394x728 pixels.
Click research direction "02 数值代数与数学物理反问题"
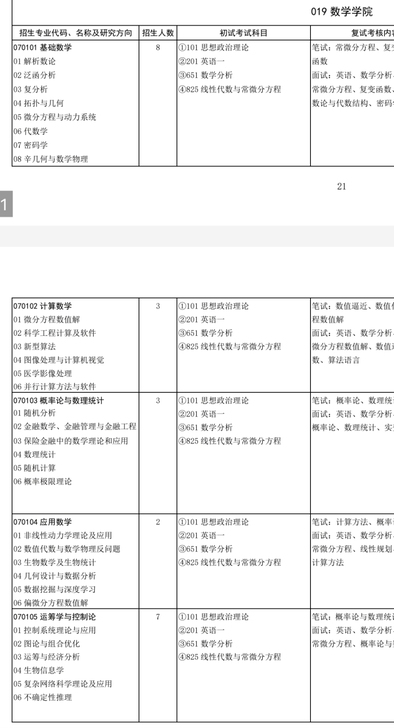67,549
